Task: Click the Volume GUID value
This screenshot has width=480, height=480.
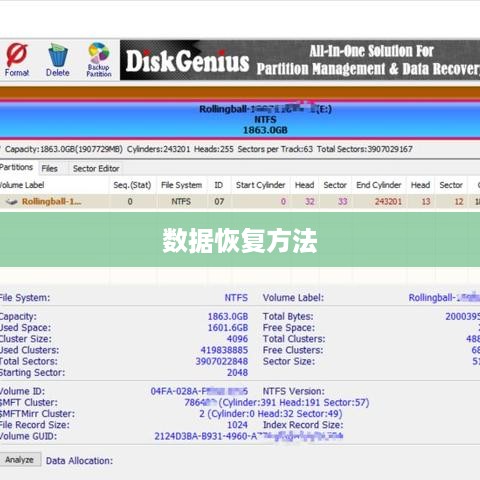Action: click(x=249, y=436)
